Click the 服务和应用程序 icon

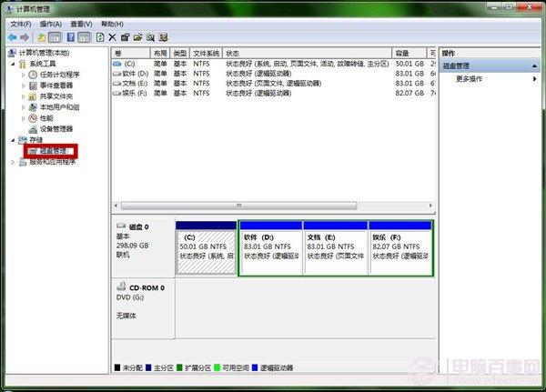pos(23,162)
